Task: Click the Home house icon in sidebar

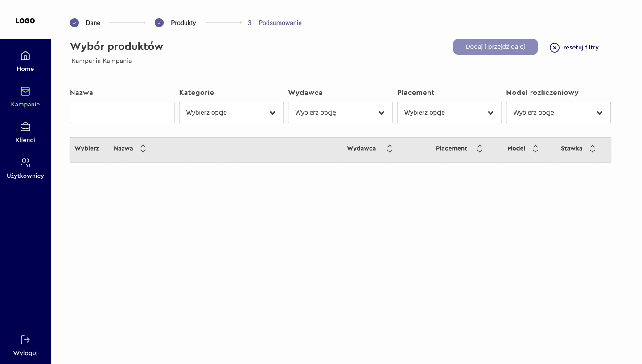Action: click(25, 56)
